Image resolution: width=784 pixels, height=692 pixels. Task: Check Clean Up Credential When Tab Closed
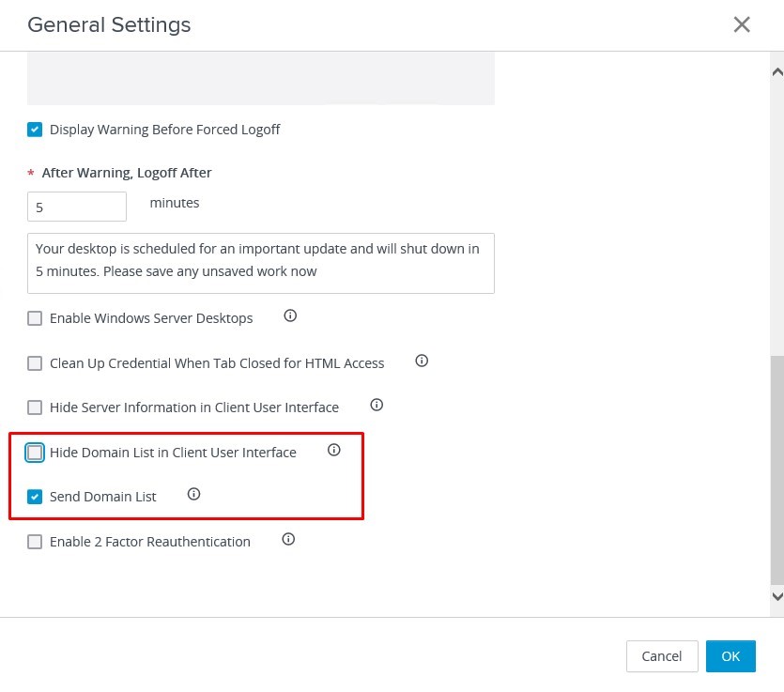(x=35, y=363)
